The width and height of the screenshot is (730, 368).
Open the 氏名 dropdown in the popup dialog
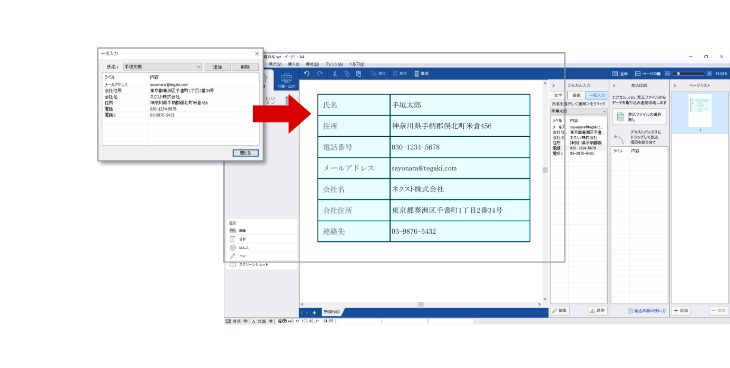pyautogui.click(x=162, y=67)
